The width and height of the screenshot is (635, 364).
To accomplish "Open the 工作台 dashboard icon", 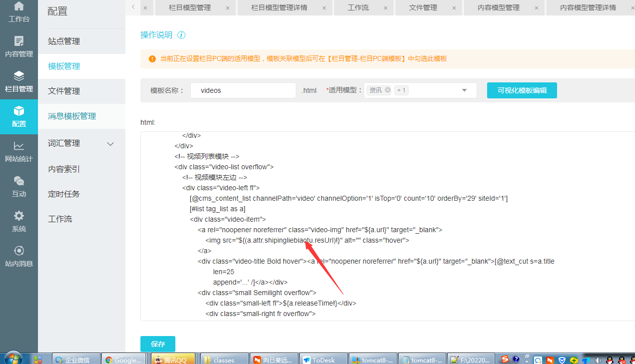I will pyautogui.click(x=18, y=7).
